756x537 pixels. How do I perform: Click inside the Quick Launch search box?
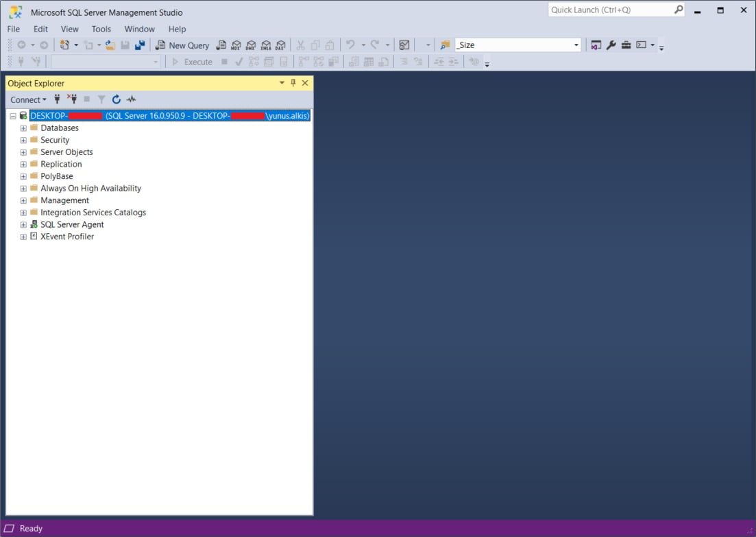point(610,10)
